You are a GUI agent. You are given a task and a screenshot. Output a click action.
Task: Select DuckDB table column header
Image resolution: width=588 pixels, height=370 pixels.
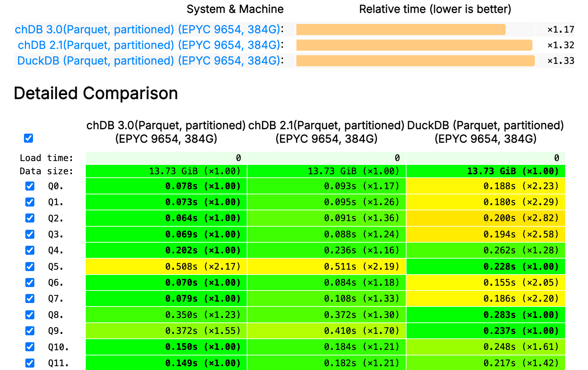[486, 132]
